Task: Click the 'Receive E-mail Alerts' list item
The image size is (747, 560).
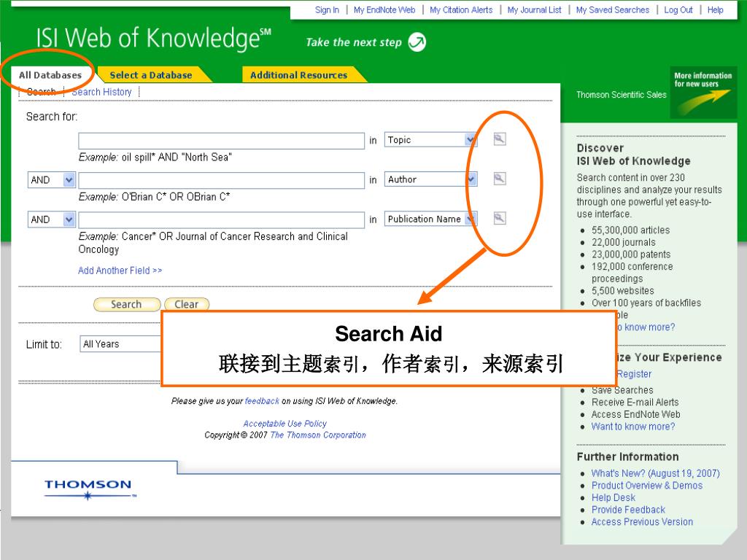Action: coord(635,402)
